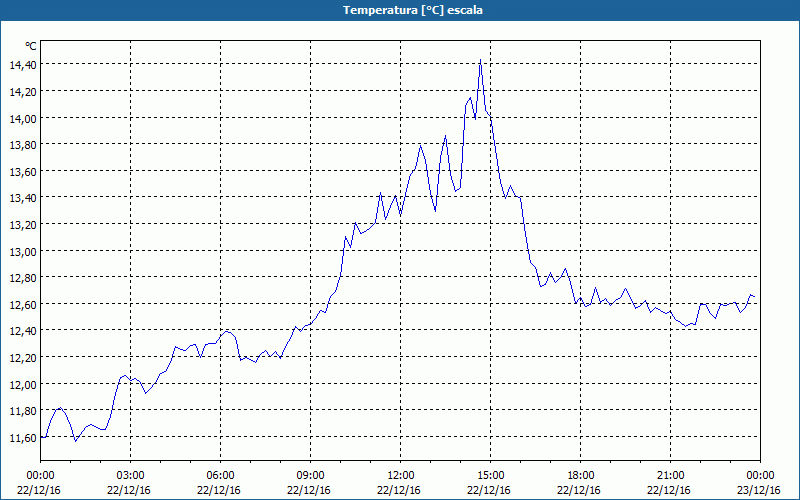Click the 15:00 time axis label

(x=490, y=476)
